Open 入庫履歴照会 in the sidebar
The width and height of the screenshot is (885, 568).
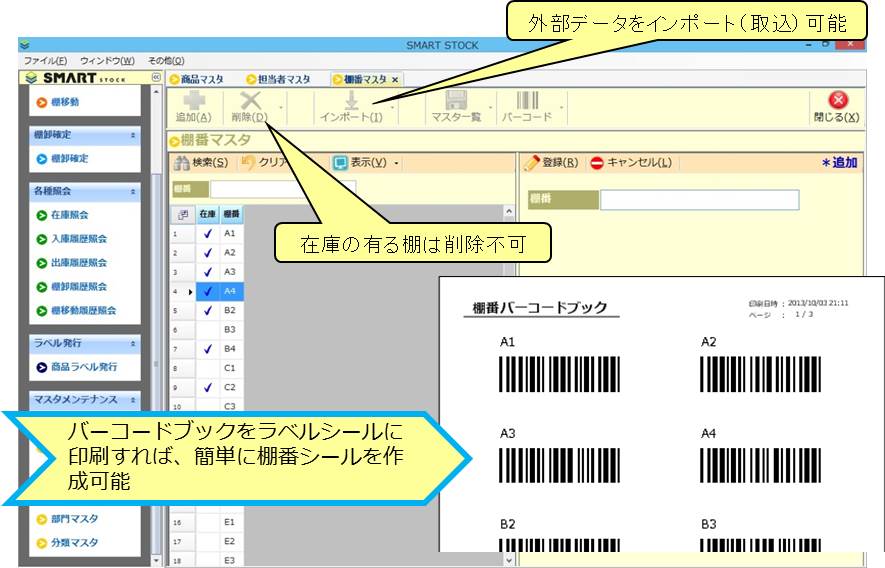72,239
